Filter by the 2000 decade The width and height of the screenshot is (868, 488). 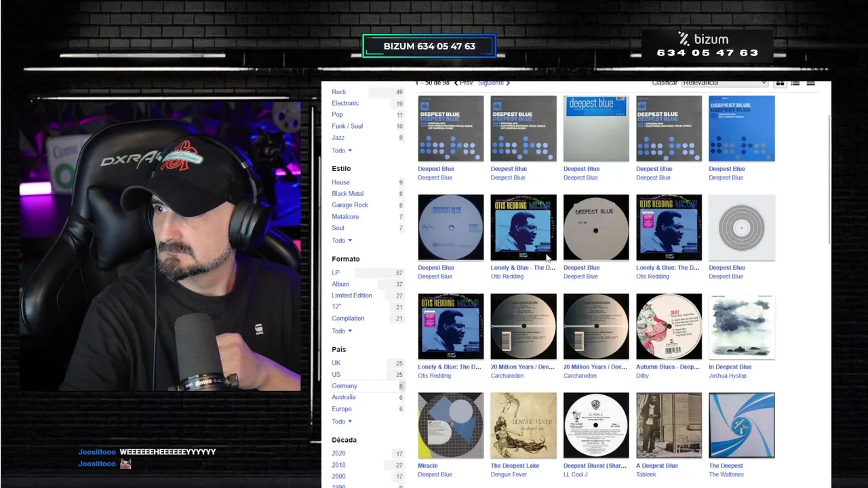(x=338, y=476)
